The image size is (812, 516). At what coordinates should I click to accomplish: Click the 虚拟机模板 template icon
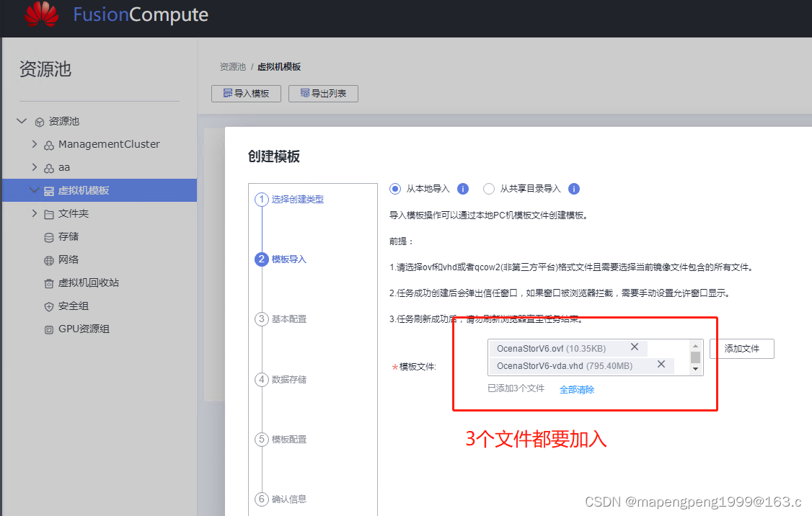pos(49,192)
